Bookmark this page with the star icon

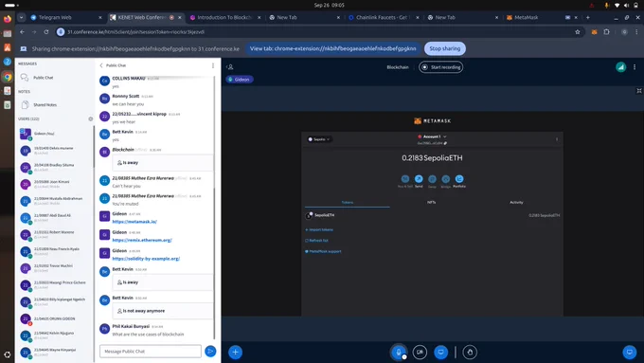[578, 32]
